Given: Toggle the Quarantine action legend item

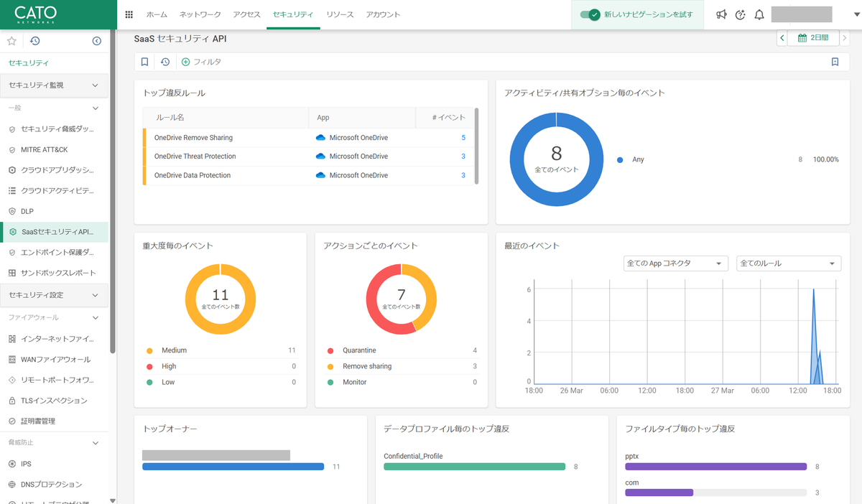Looking at the screenshot, I should (x=351, y=350).
